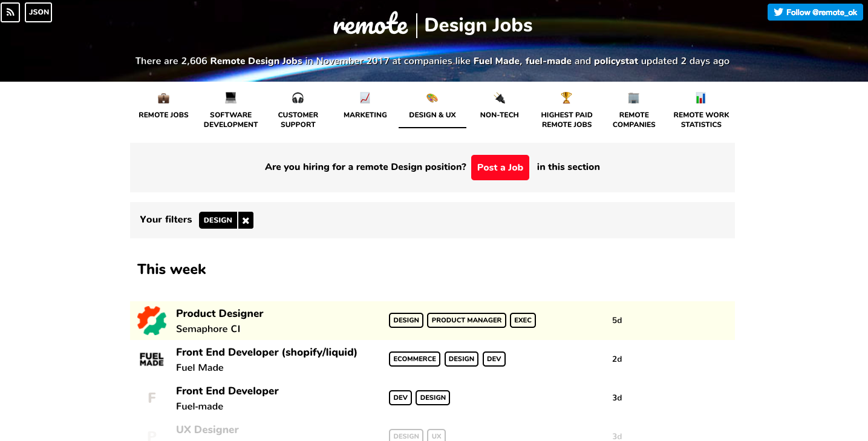Follow @remote_ok on Twitter

815,12
